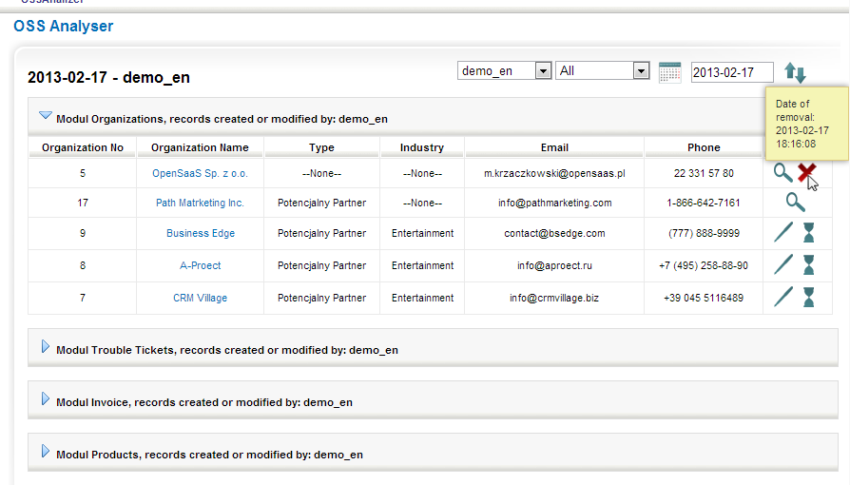
Task: Click the info@crmvillage.biz email cell
Action: click(554, 298)
